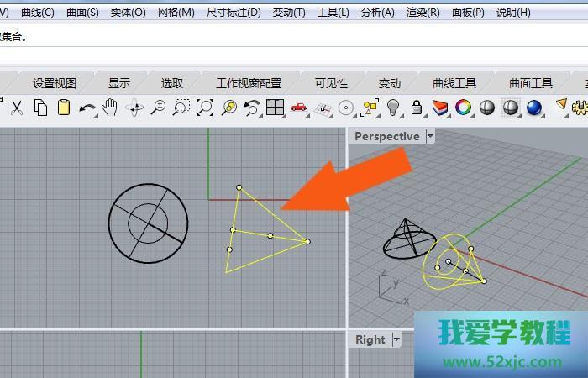Click the Zoom Window magnifier icon
This screenshot has width=588, height=378.
[x=181, y=108]
